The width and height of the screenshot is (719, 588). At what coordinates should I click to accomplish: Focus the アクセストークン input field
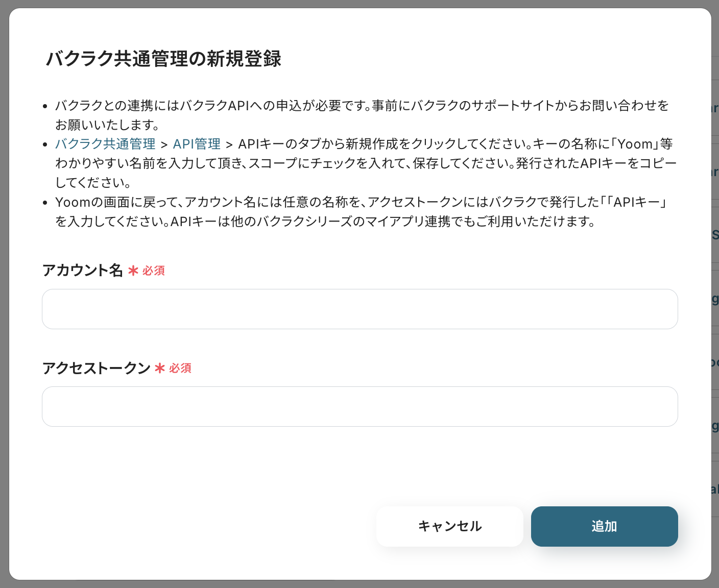359,406
